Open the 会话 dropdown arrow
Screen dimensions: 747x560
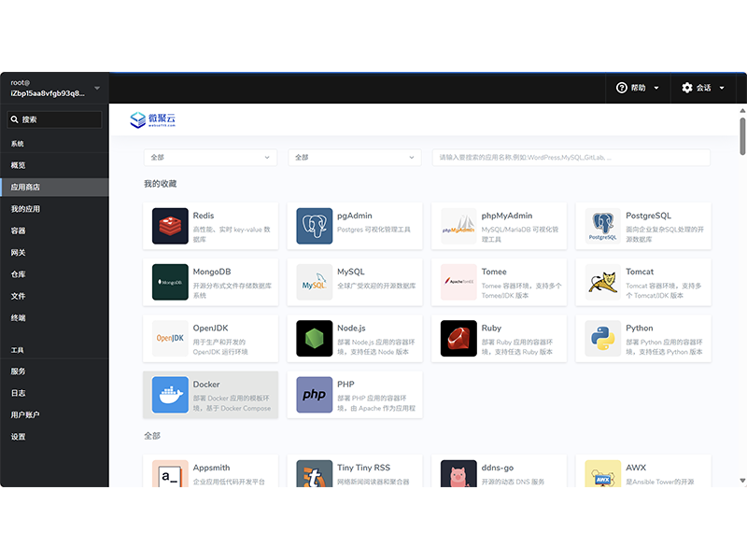(722, 88)
